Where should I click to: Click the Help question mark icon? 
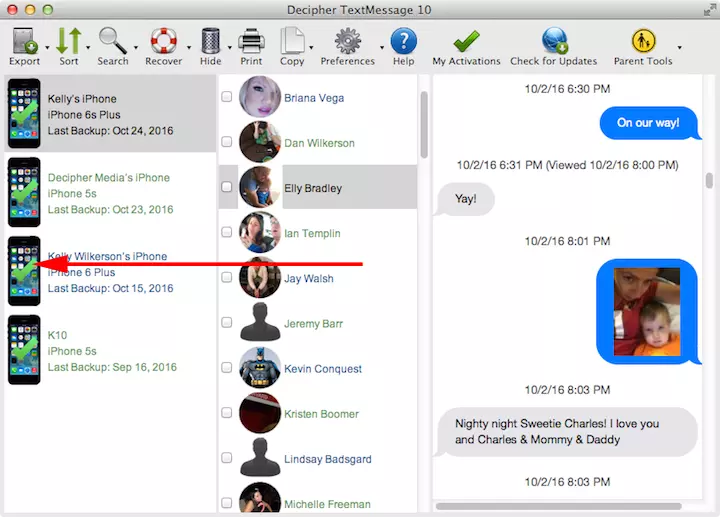pos(403,42)
